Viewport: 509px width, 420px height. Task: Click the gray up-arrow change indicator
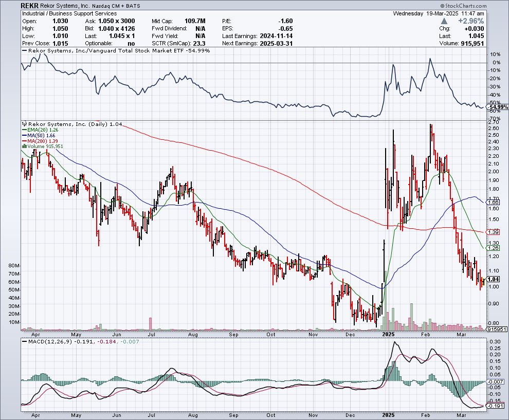(x=444, y=21)
